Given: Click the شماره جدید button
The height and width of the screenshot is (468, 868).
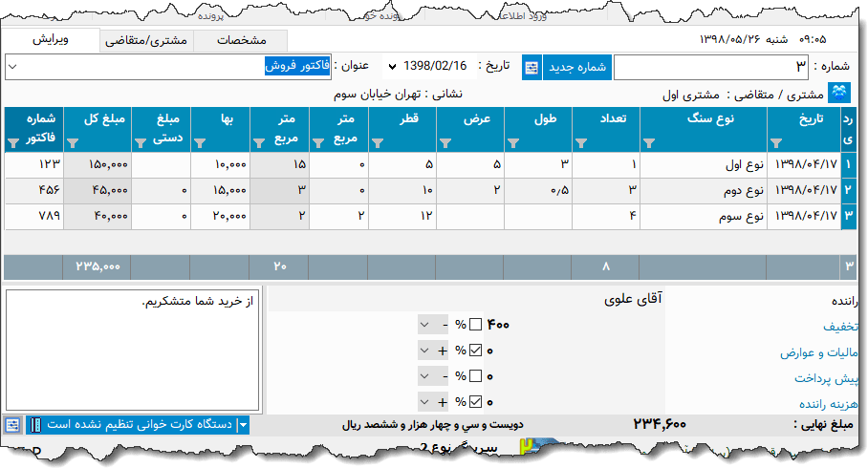Looking at the screenshot, I should [577, 68].
